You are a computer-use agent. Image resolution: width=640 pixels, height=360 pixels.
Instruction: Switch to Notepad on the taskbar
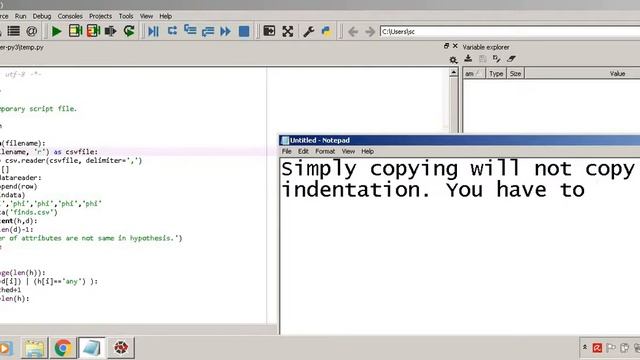click(91, 348)
